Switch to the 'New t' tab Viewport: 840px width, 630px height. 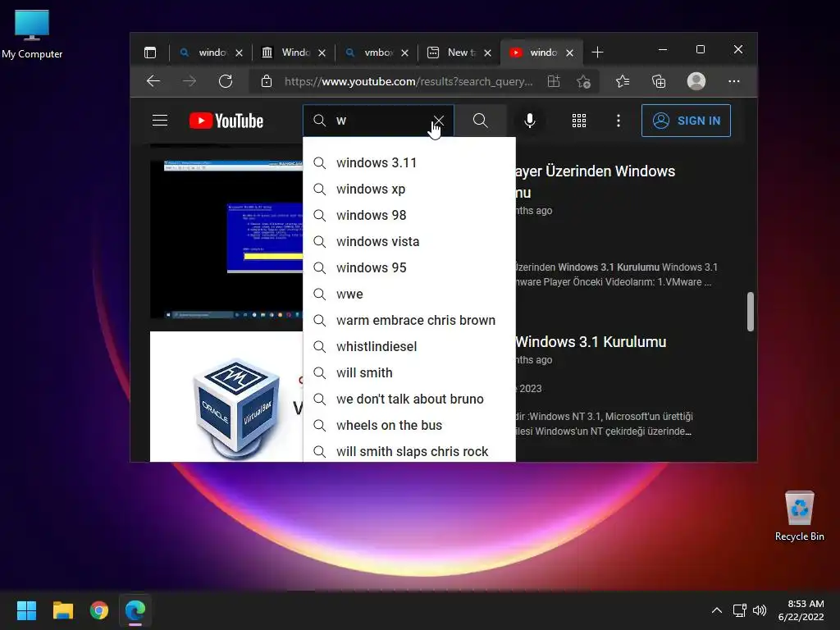(x=459, y=52)
